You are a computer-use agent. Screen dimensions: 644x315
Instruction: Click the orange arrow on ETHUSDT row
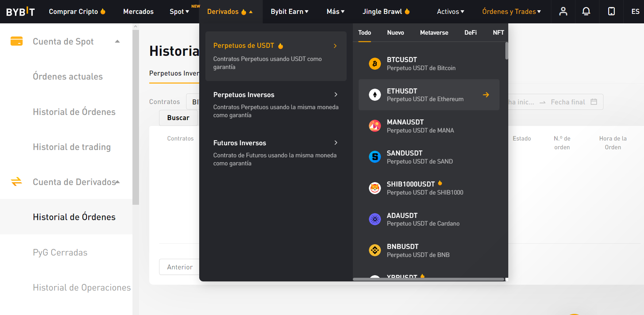tap(486, 95)
